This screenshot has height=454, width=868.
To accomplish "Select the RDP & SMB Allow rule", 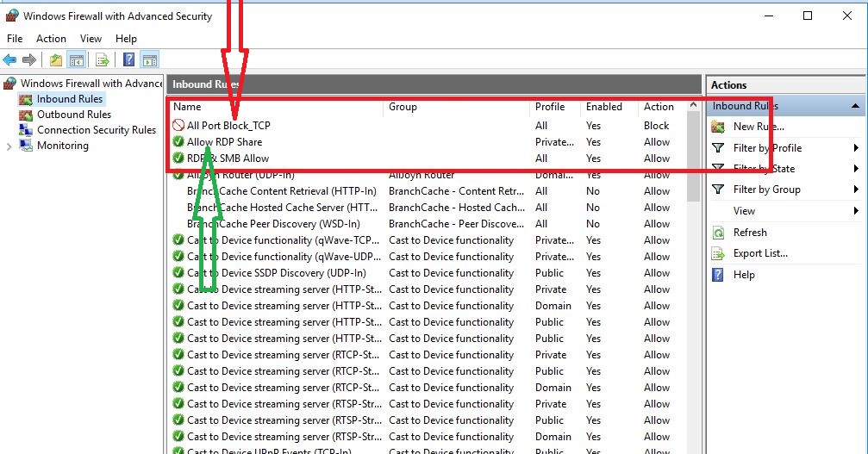I will (228, 159).
